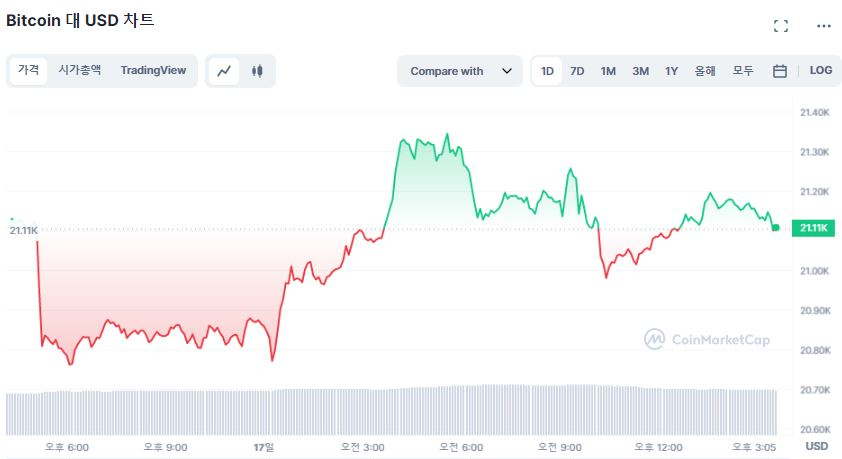The height and width of the screenshot is (459, 842).
Task: Switch to the candlestick chart icon
Action: (257, 71)
